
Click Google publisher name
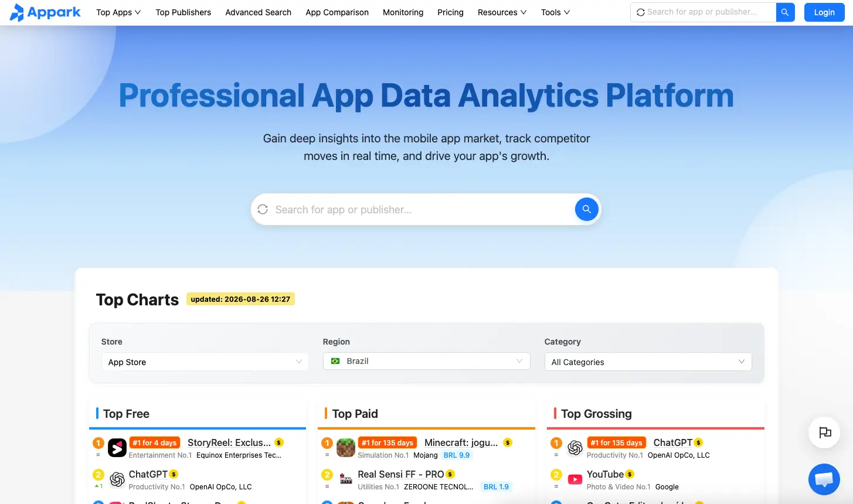click(x=667, y=487)
